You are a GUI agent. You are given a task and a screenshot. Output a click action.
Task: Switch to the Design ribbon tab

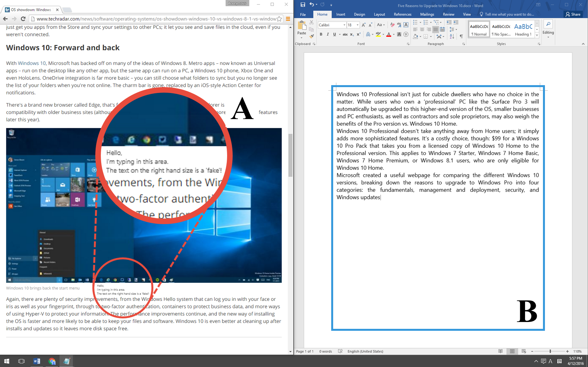point(359,14)
